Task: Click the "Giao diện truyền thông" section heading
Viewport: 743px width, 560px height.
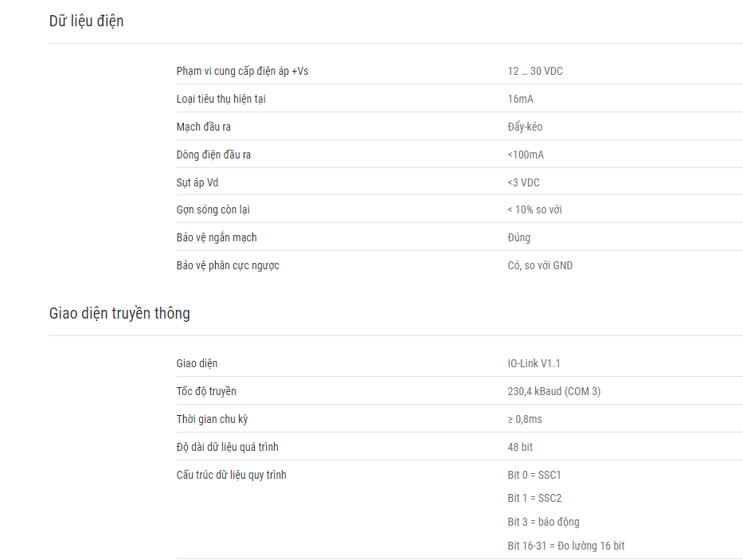Action: tap(119, 313)
